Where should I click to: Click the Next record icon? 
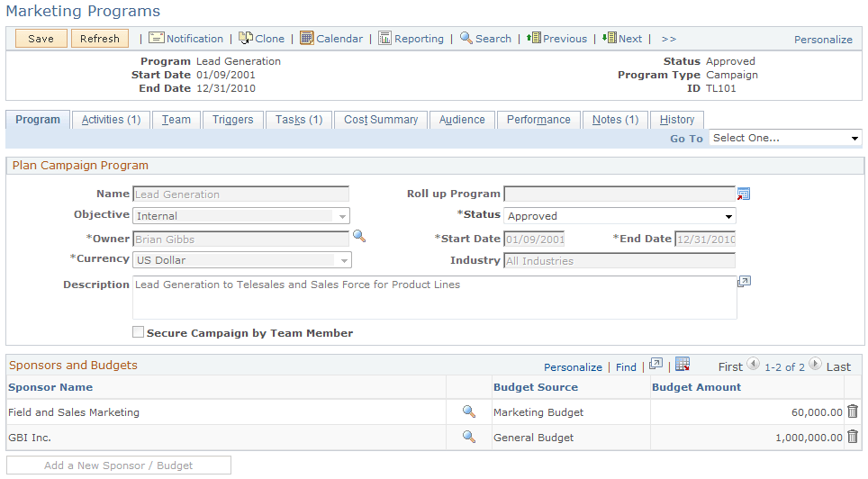coord(609,38)
